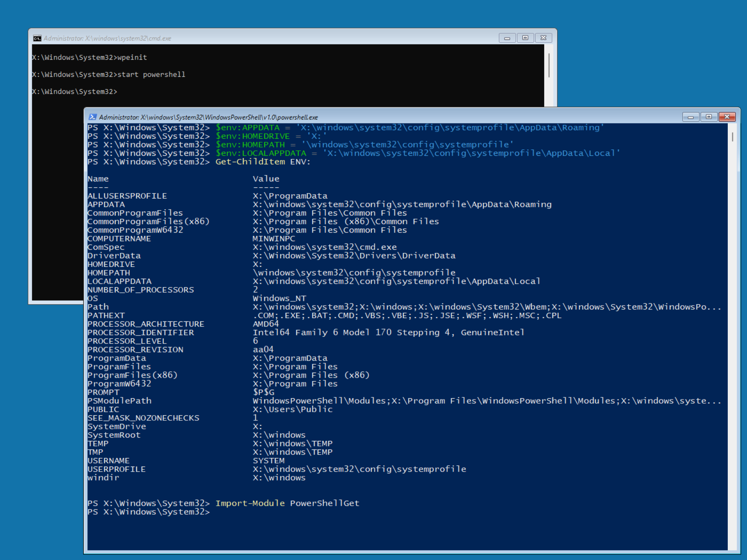Click the Value column header in output
This screenshot has width=747, height=560.
(x=266, y=179)
